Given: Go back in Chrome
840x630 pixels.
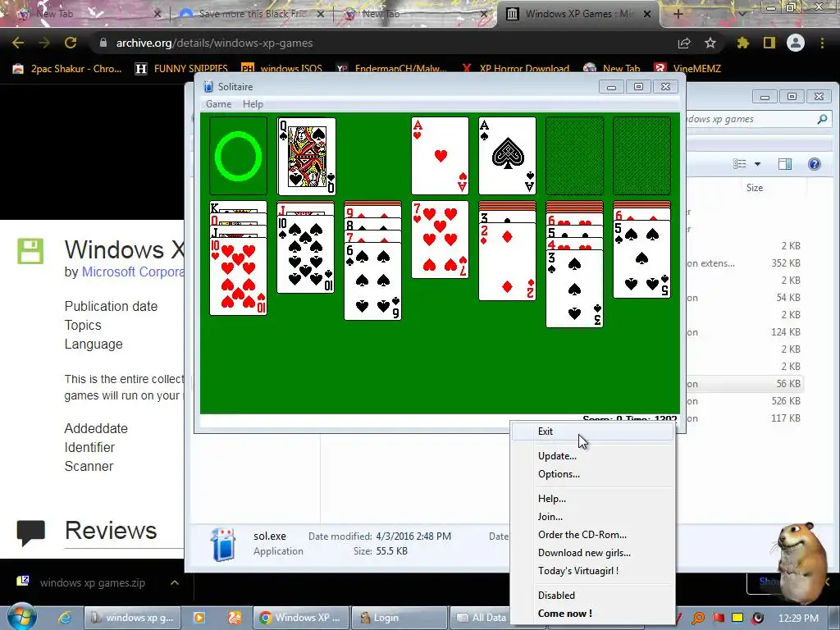Looking at the screenshot, I should click(18, 43).
